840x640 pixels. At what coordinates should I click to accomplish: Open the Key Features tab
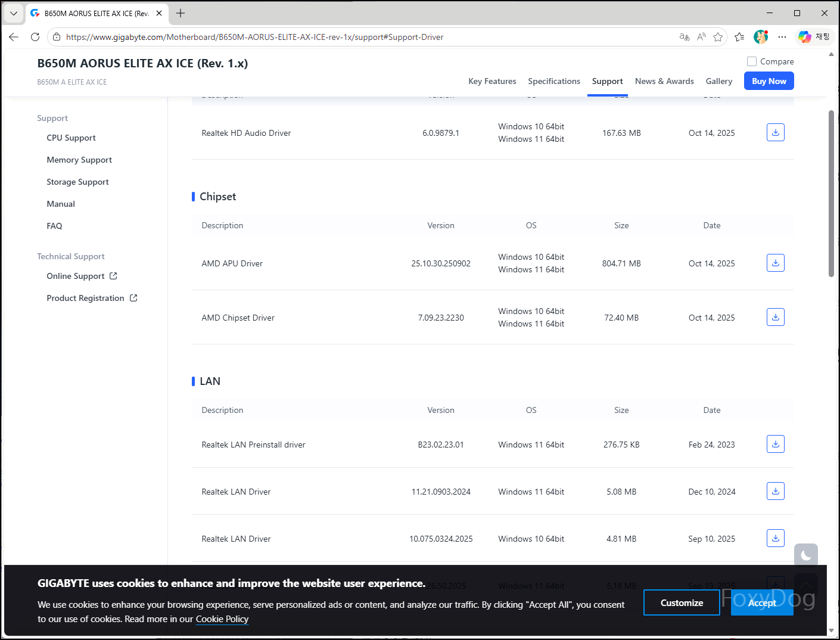click(492, 81)
